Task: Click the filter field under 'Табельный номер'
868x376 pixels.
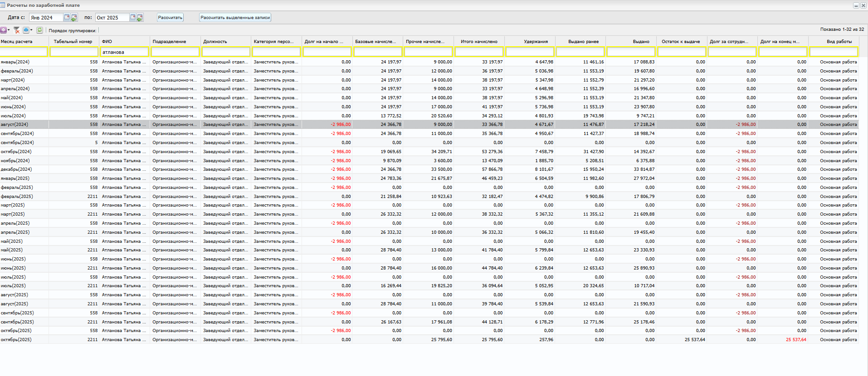Action: [73, 52]
